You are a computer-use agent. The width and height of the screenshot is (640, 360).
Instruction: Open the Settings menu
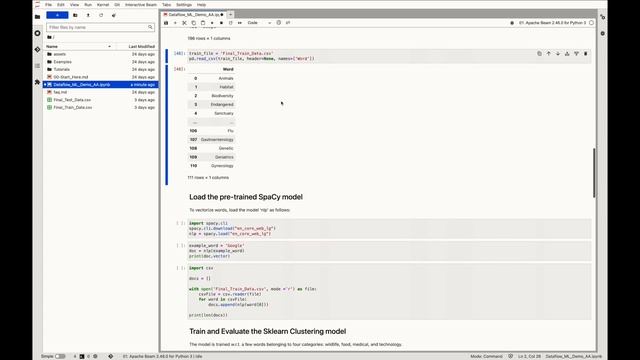[x=184, y=4]
